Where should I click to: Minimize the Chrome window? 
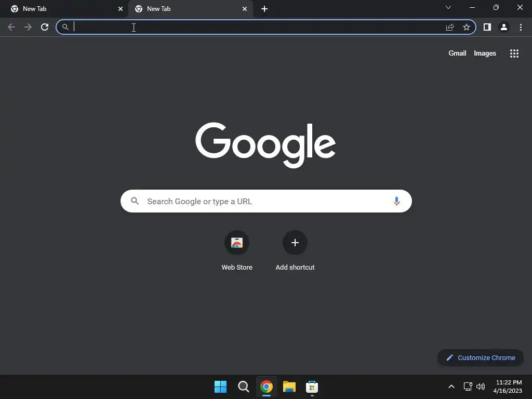pos(472,7)
